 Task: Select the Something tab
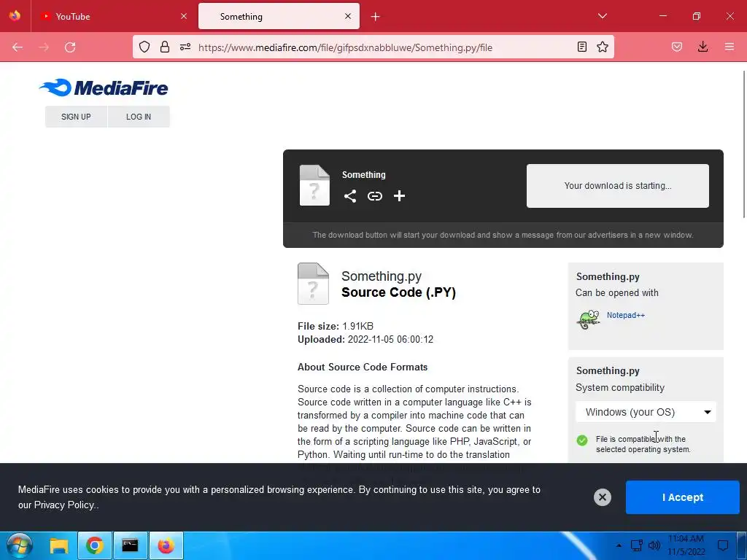[x=279, y=17]
